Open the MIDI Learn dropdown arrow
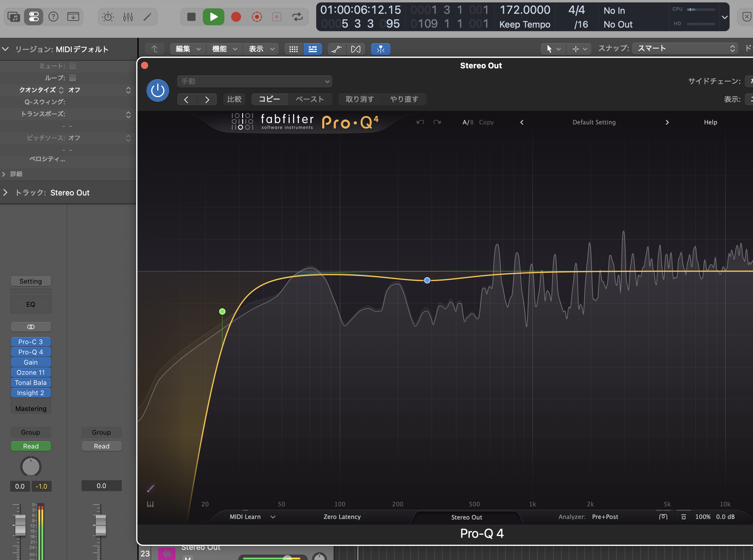Viewport: 753px width, 560px height. (273, 517)
